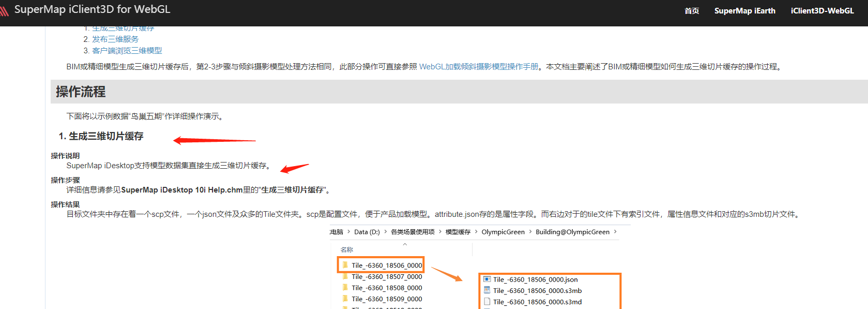Follow the 发布三维服务 link
Image resolution: width=868 pixels, height=309 pixels.
(x=115, y=39)
